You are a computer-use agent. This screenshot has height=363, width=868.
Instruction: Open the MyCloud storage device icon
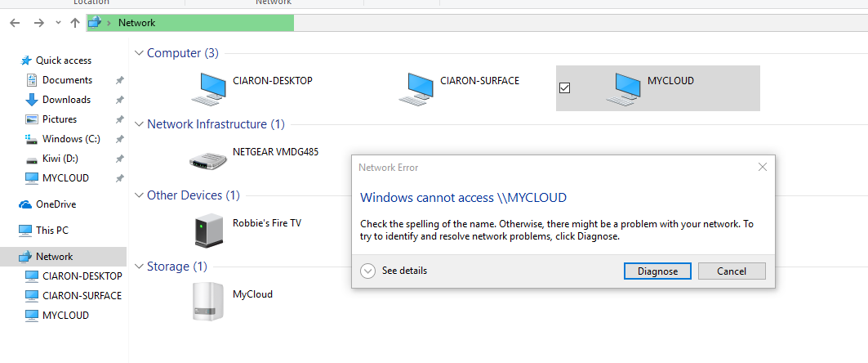point(204,300)
